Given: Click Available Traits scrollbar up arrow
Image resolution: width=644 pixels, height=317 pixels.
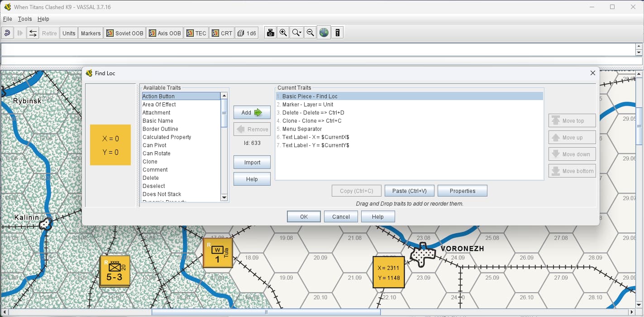Looking at the screenshot, I should pyautogui.click(x=224, y=96).
